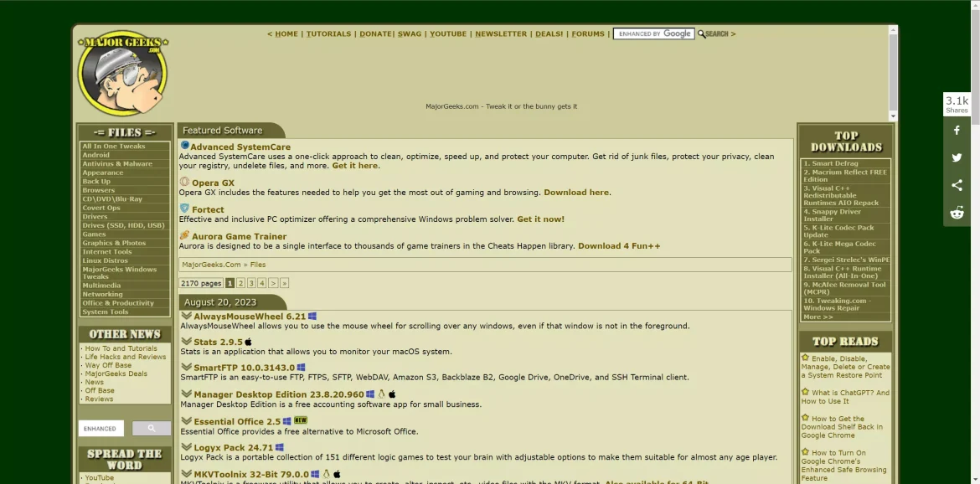Click Get it now! link for Fortect

click(x=540, y=219)
